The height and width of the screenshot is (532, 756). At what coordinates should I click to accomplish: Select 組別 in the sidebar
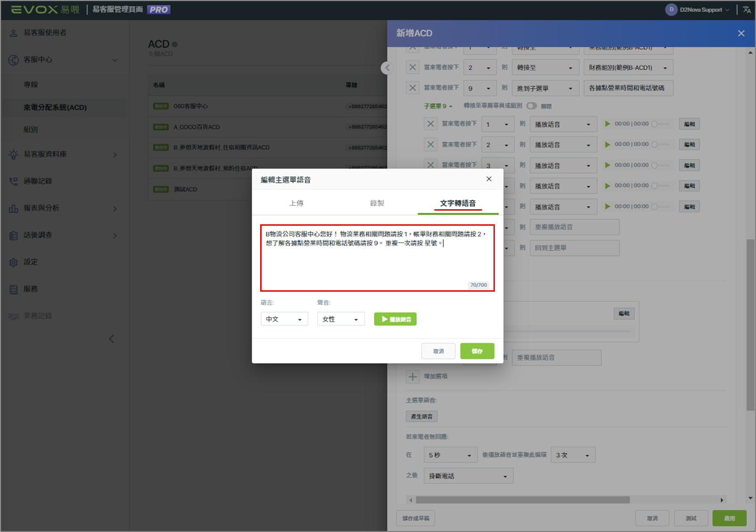[31, 129]
